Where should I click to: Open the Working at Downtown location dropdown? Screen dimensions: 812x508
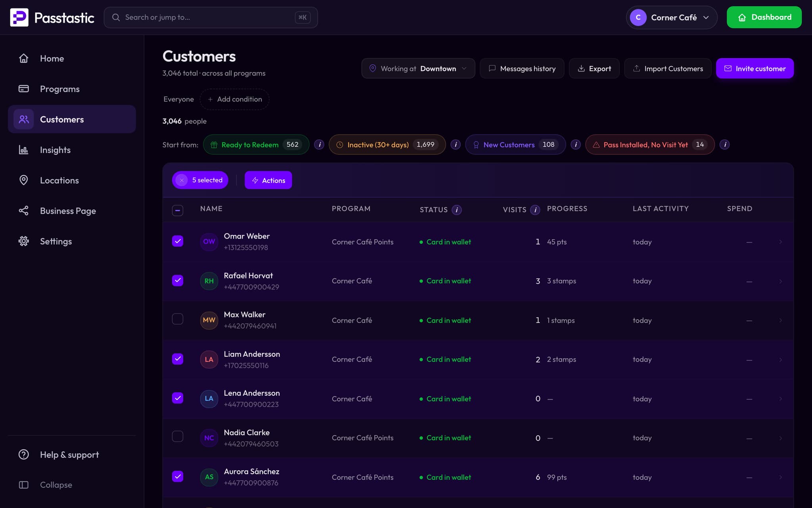418,68
